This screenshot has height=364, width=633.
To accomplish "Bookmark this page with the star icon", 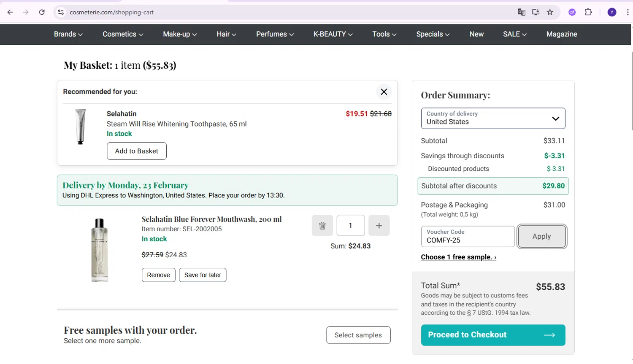I will click(x=550, y=12).
